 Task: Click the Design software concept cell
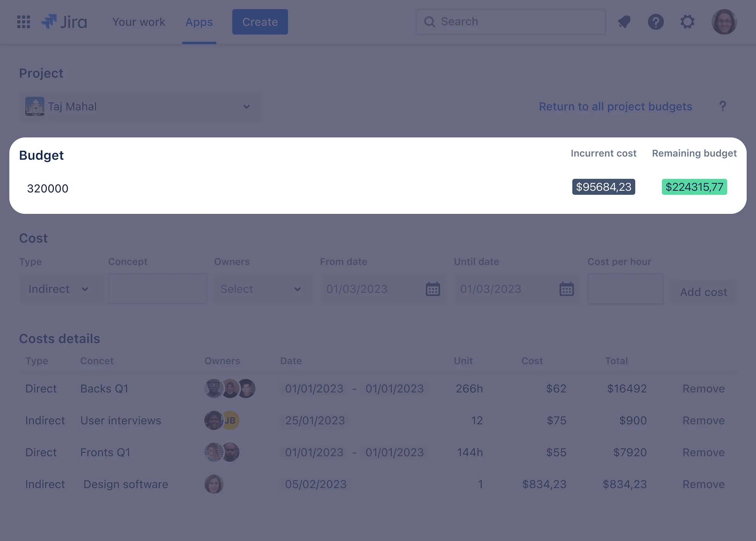[x=125, y=484]
